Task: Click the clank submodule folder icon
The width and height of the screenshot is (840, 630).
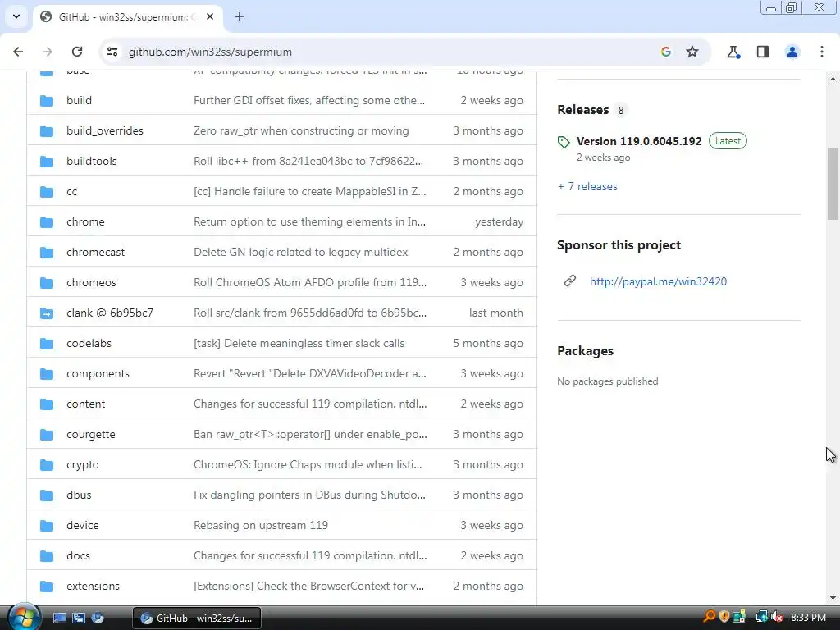Action: 47,313
